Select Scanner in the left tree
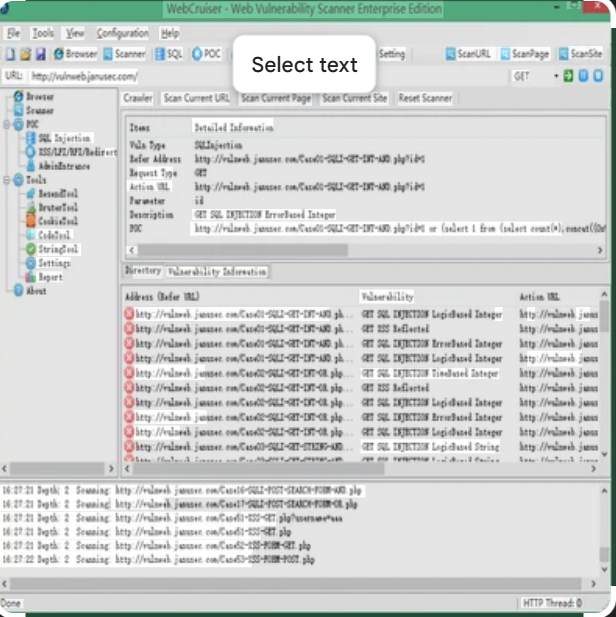Viewport: 616px width, 617px height. coord(34,110)
